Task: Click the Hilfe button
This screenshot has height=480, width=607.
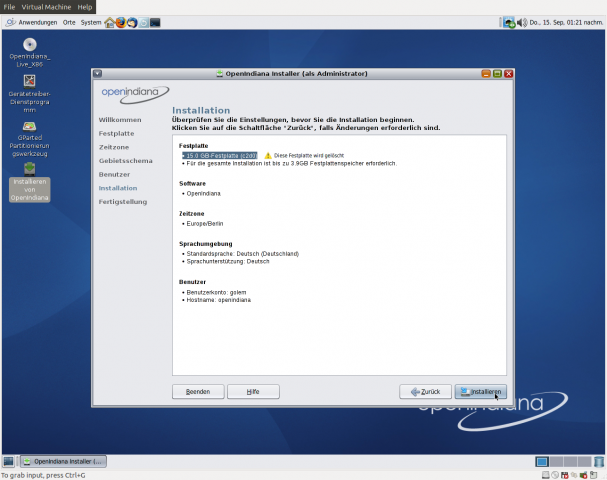Action: pyautogui.click(x=252, y=392)
